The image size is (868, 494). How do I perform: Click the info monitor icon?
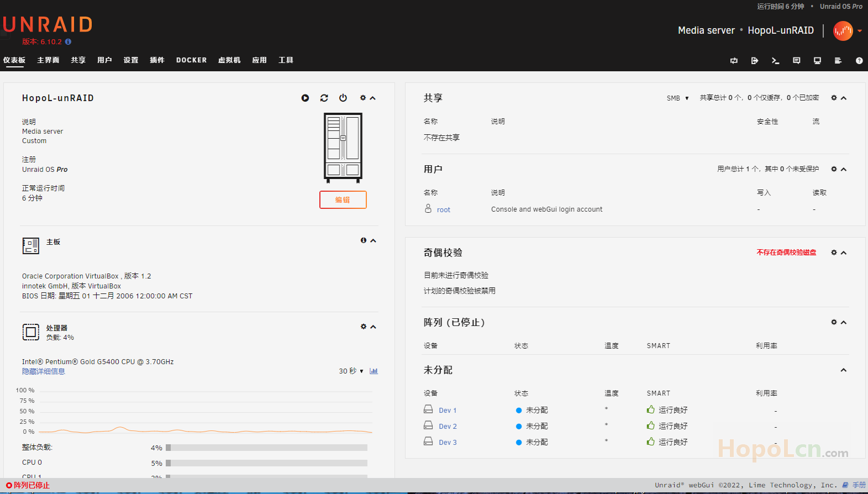pos(817,61)
